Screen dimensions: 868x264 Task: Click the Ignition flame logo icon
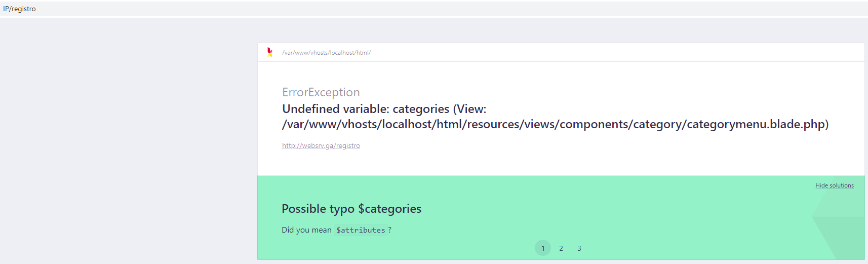click(270, 52)
